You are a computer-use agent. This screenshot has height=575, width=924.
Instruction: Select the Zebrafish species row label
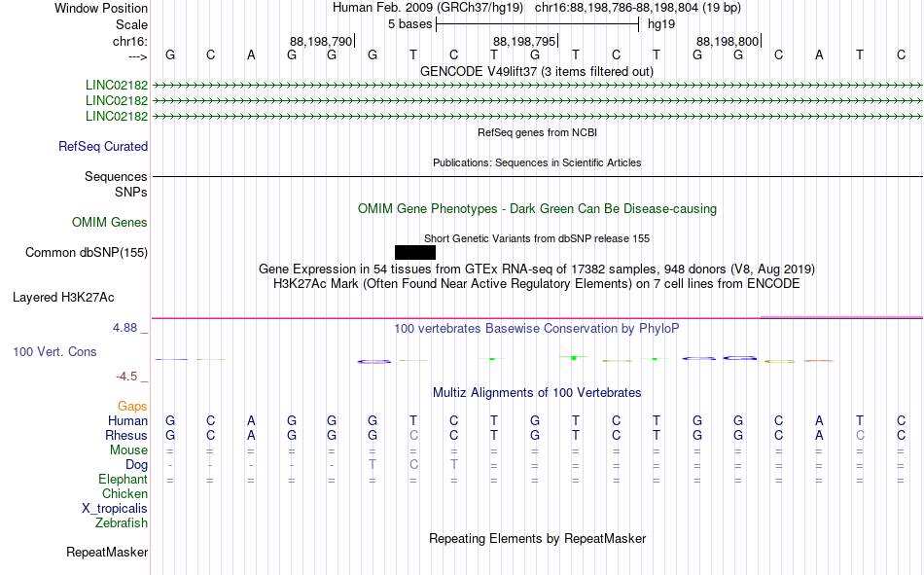tap(122, 523)
